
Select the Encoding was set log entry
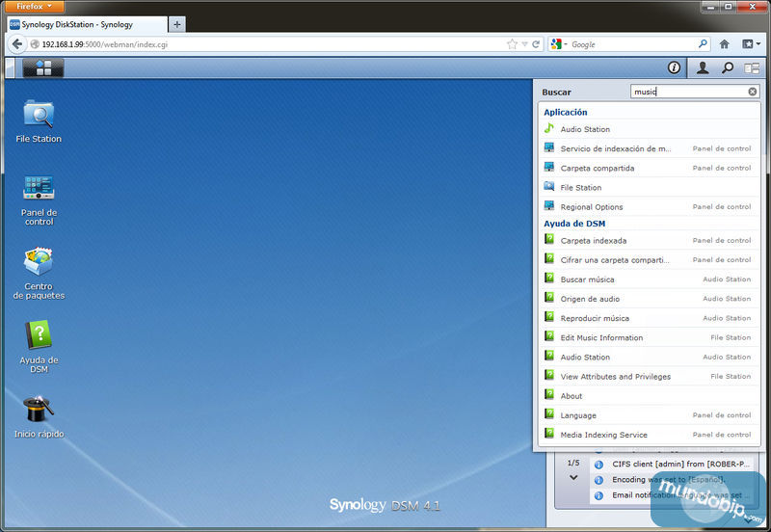click(x=672, y=480)
